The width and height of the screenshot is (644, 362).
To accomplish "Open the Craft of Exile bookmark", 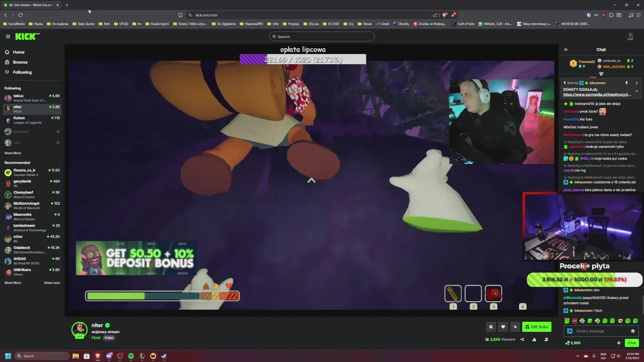I will coord(464,24).
